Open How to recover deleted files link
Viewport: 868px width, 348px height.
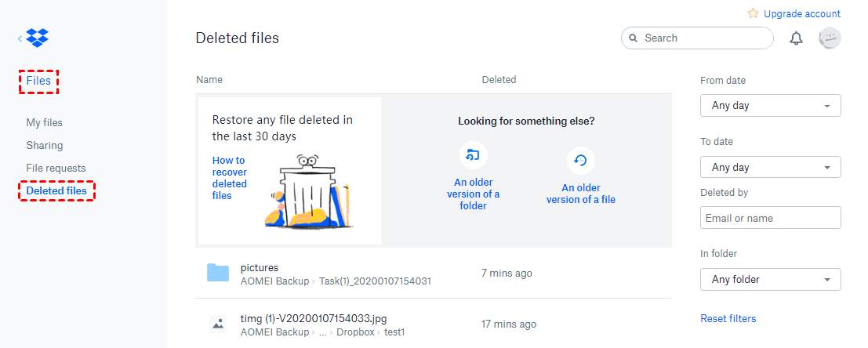(x=229, y=178)
